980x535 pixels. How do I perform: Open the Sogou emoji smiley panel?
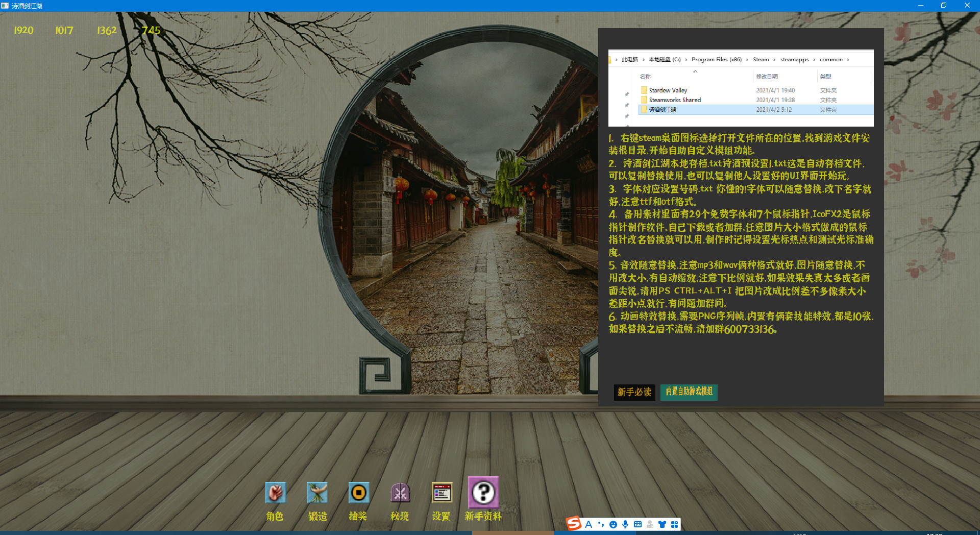click(x=613, y=524)
